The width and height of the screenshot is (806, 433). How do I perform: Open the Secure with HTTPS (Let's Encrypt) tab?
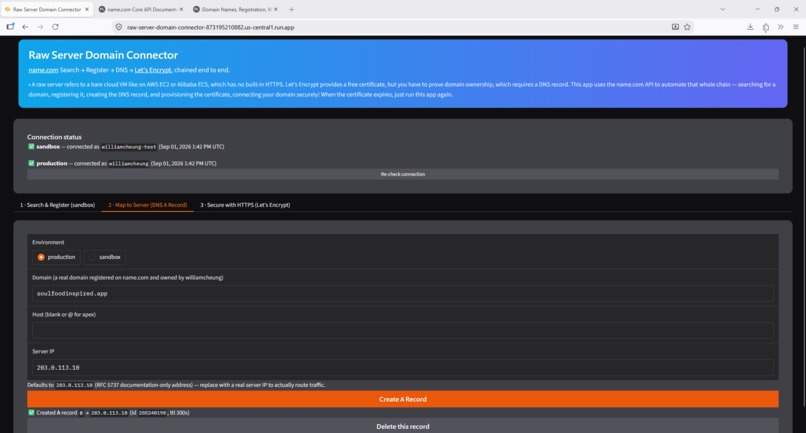pyautogui.click(x=245, y=205)
